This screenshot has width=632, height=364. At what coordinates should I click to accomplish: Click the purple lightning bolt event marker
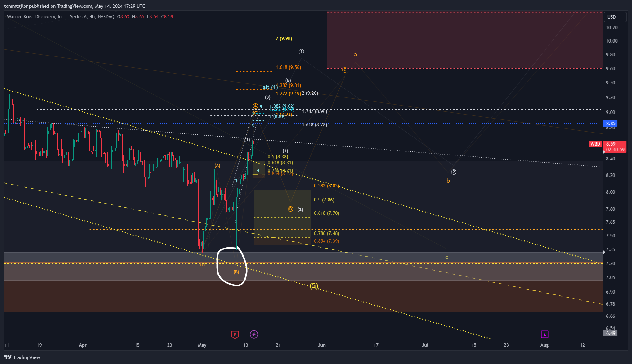(x=254, y=334)
